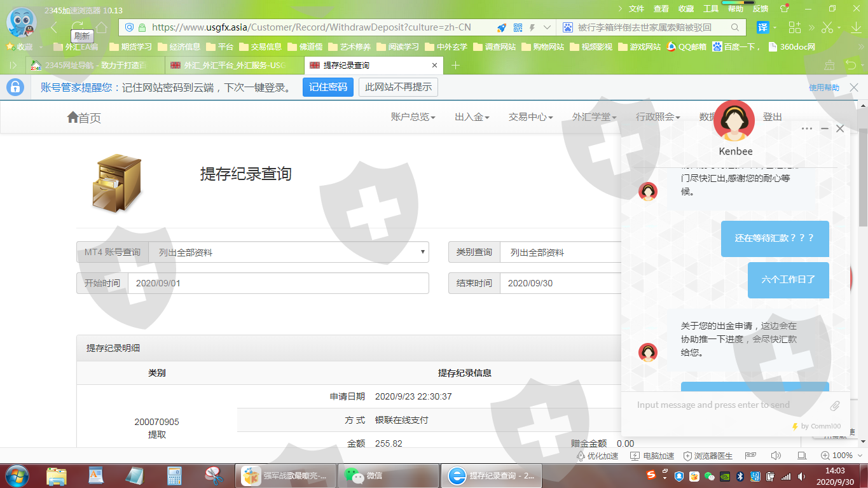Click the 此网站不再提示 button
Viewport: 868px width, 488px height.
click(x=398, y=87)
